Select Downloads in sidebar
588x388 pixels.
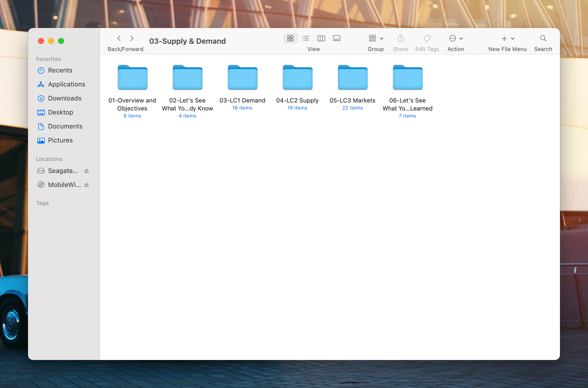pos(65,98)
